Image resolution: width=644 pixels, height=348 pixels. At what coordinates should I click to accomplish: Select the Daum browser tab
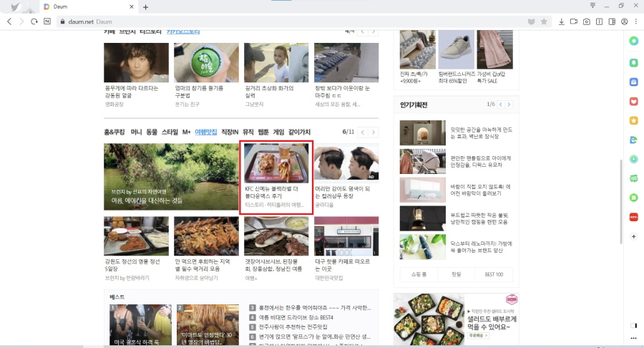(x=88, y=6)
